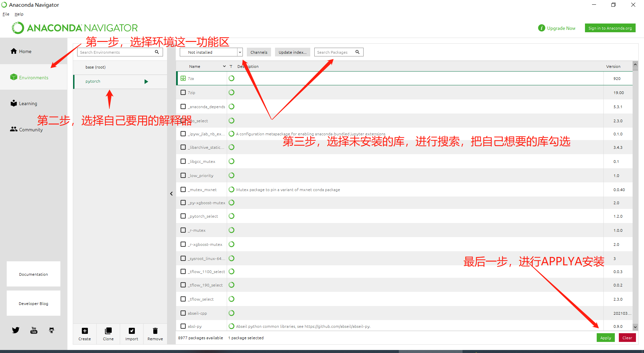
Task: Click the red Clear button
Action: [x=627, y=338]
